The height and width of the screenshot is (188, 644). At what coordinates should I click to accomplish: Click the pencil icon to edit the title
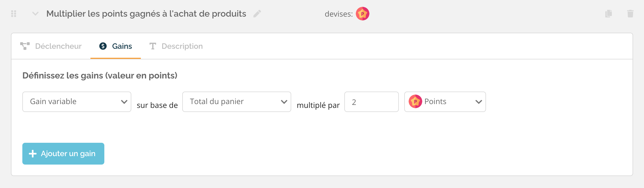pyautogui.click(x=257, y=14)
